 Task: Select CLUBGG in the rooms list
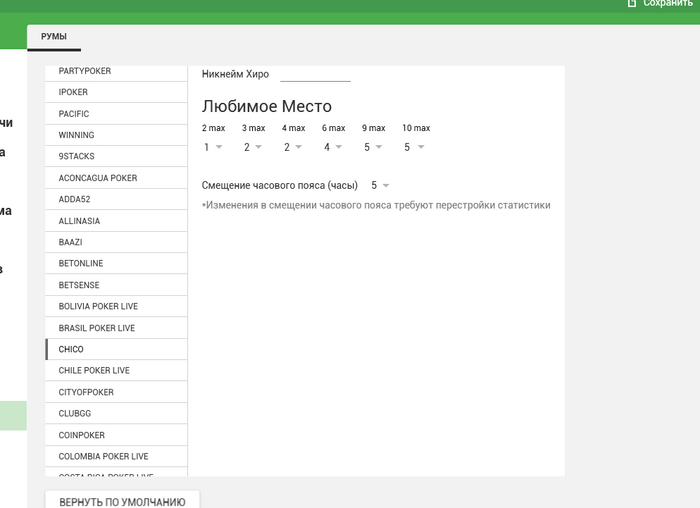(x=116, y=413)
